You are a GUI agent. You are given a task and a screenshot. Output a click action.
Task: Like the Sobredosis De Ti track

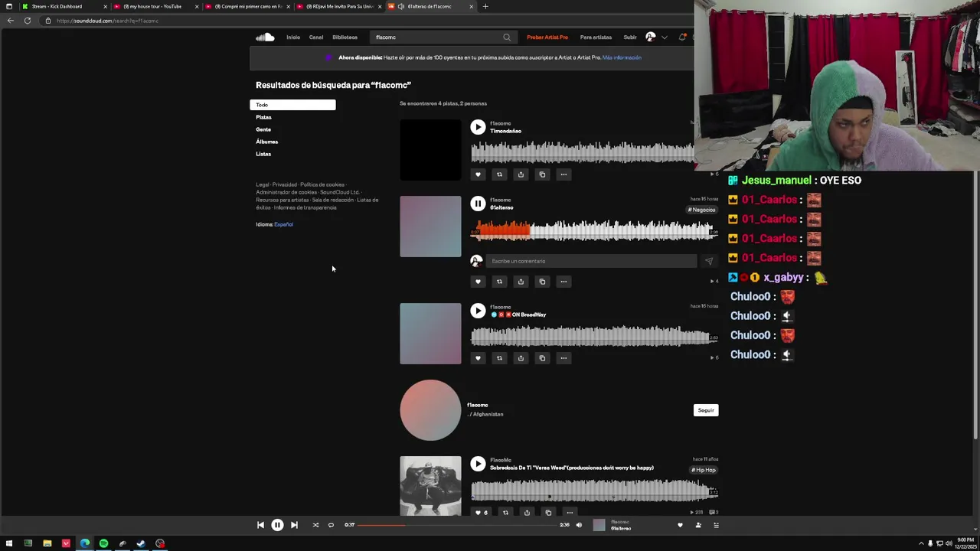[x=481, y=513]
